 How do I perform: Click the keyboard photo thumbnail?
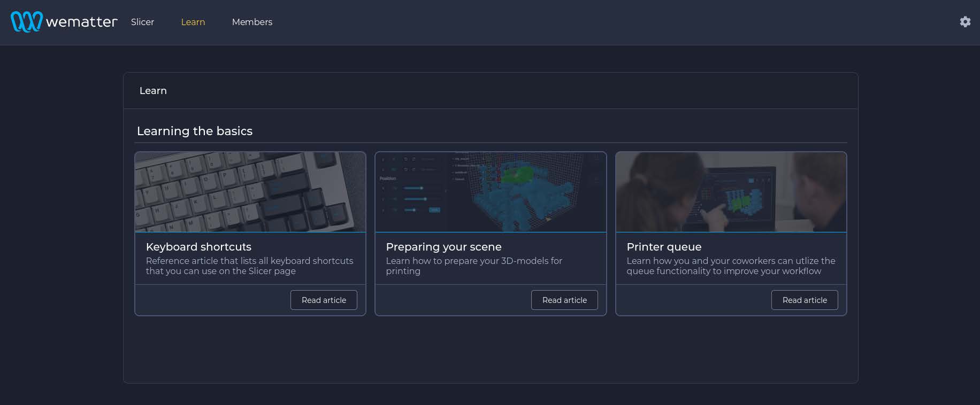[250, 192]
